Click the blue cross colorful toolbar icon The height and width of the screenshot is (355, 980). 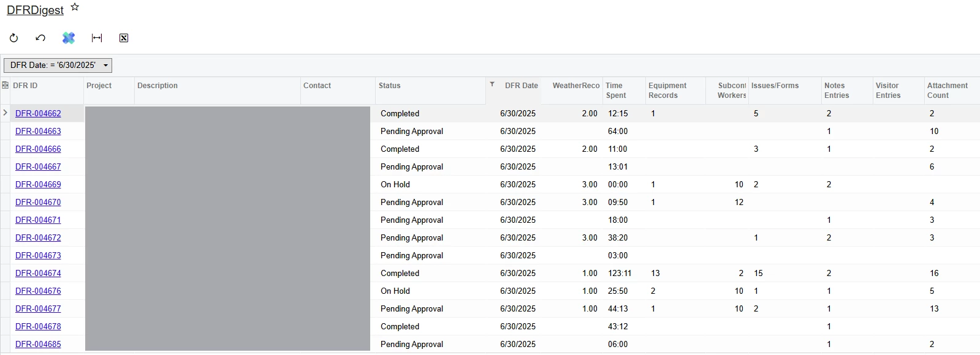point(69,38)
